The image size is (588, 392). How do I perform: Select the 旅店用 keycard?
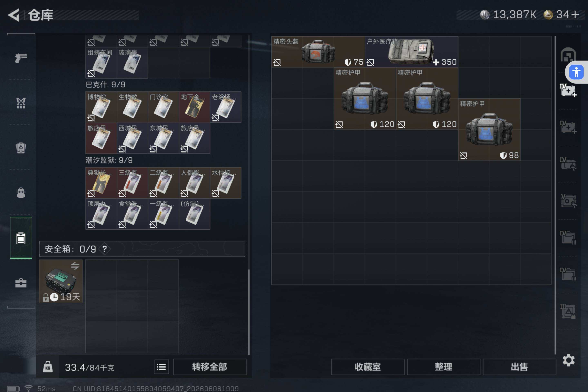pyautogui.click(x=101, y=138)
